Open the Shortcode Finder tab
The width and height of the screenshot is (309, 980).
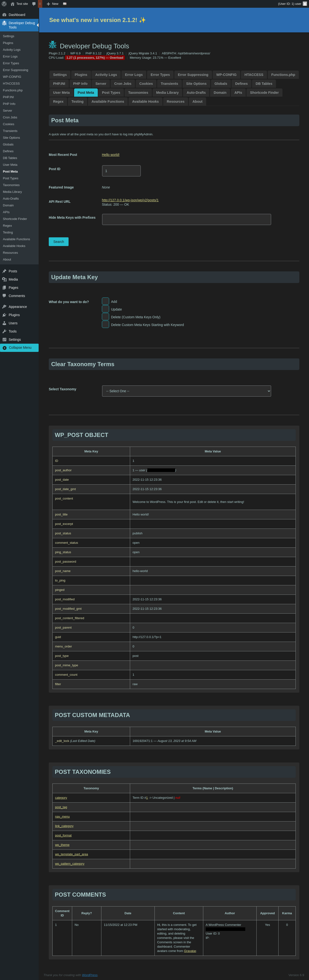(264, 93)
